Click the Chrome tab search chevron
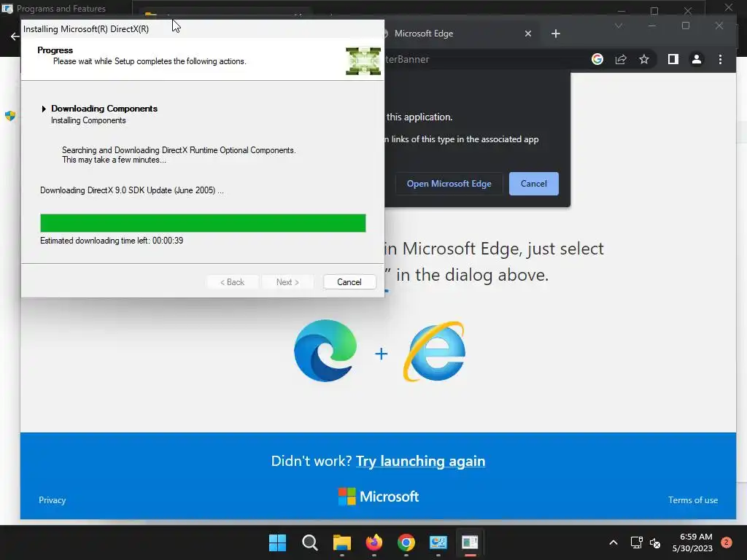Viewport: 747px width, 560px height. point(619,26)
